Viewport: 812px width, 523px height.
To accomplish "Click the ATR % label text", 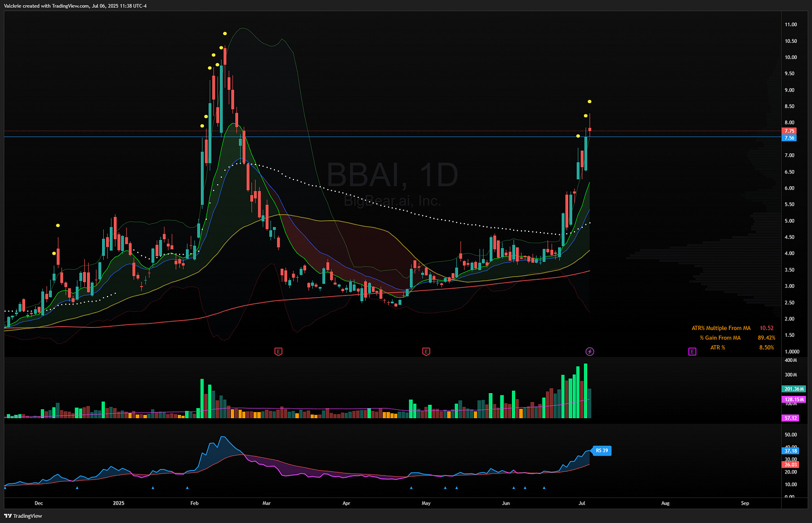I will point(718,347).
